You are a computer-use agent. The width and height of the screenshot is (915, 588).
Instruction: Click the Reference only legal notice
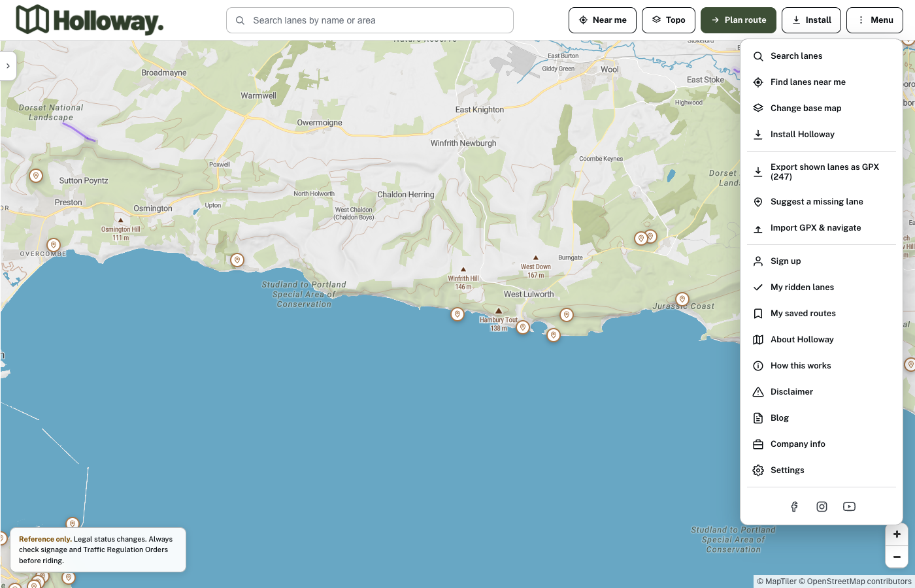[x=97, y=550]
